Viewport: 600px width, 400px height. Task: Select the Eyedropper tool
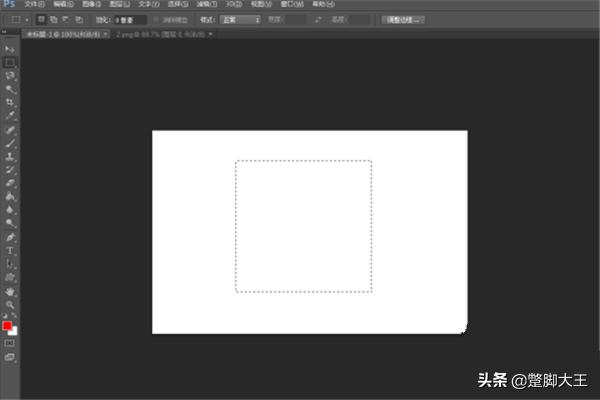[10, 116]
